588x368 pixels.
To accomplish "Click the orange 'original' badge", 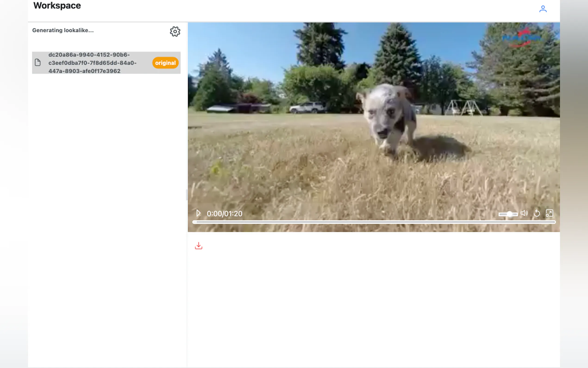I will pyautogui.click(x=165, y=63).
